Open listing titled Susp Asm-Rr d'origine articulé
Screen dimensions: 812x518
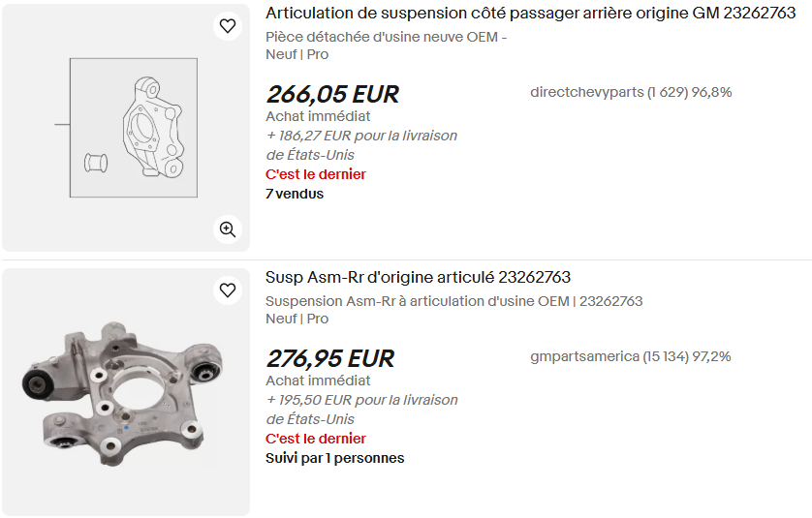tap(418, 278)
